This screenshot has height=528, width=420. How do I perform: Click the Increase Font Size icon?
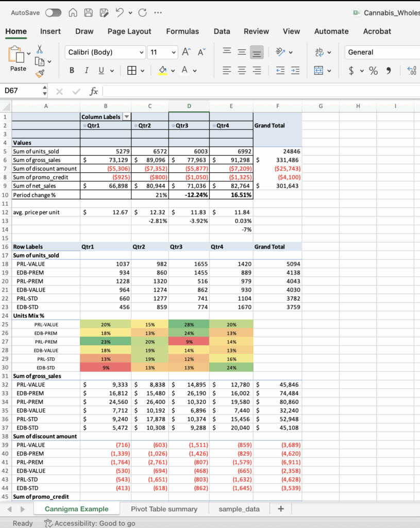pyautogui.click(x=187, y=52)
